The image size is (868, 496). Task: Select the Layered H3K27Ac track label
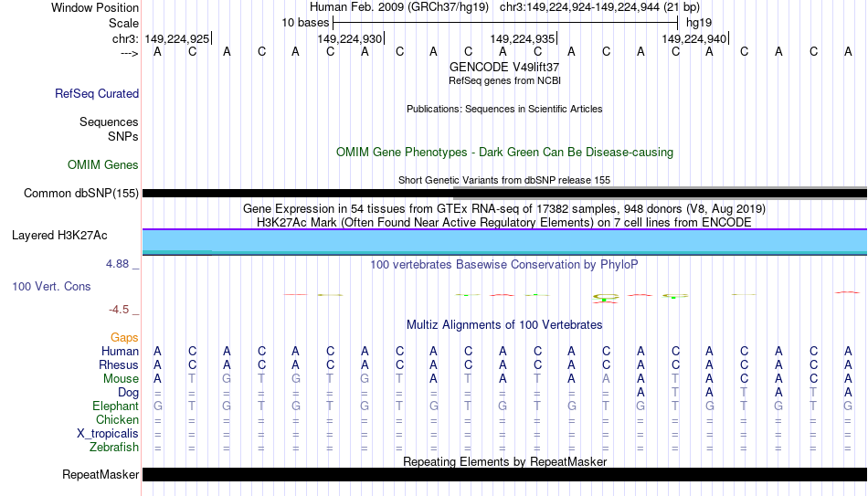click(x=59, y=236)
